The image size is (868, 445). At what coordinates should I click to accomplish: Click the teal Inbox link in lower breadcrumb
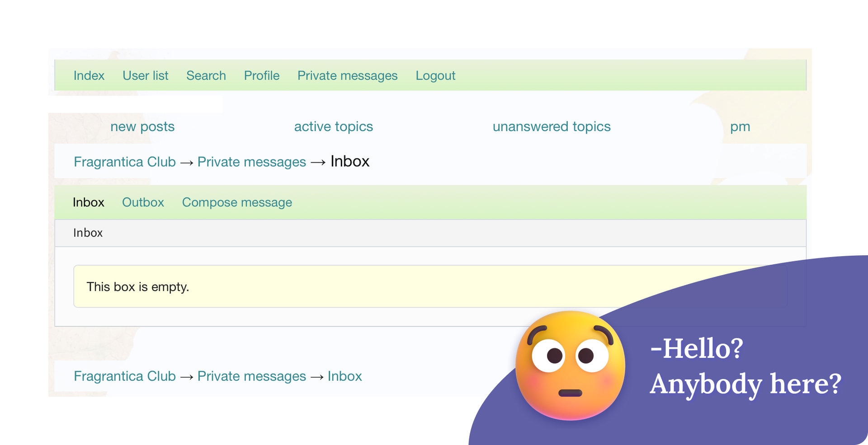[x=344, y=376]
